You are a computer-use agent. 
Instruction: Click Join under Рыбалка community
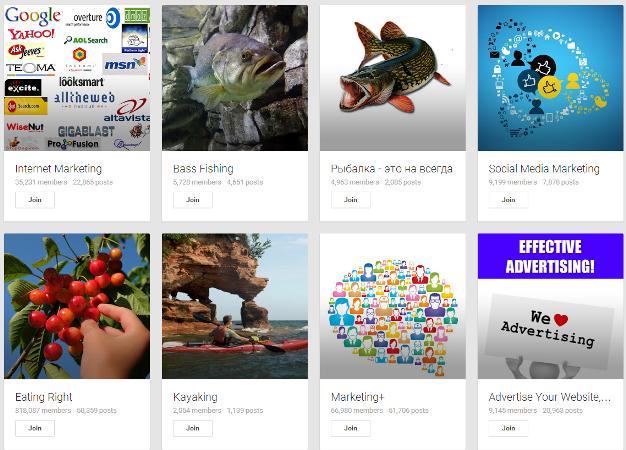(351, 200)
